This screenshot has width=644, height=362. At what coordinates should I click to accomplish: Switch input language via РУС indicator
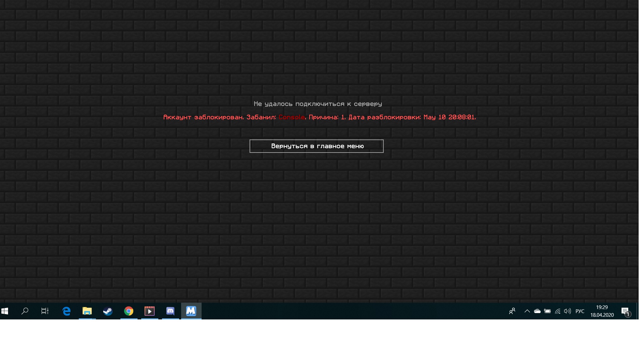580,311
